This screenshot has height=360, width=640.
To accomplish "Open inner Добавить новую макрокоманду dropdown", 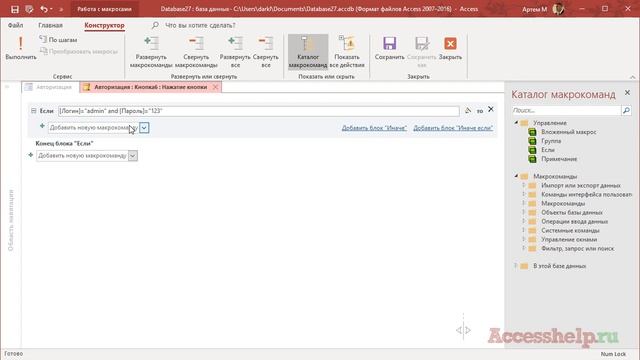I will (x=144, y=128).
